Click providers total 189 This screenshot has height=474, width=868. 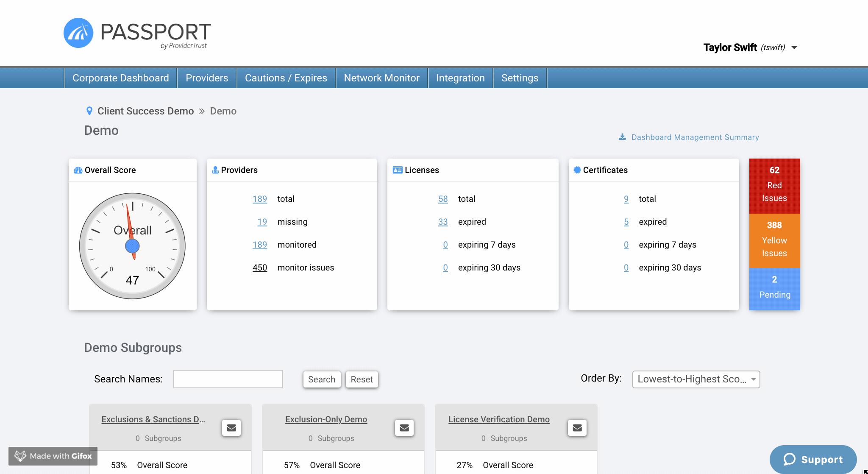pyautogui.click(x=260, y=199)
